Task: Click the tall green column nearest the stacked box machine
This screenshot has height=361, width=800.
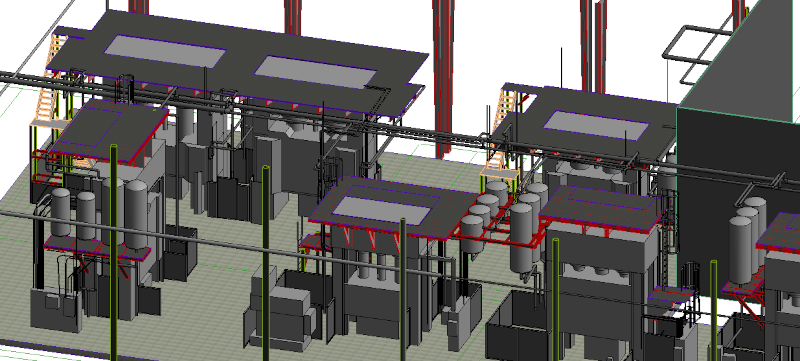Action: 265,263
